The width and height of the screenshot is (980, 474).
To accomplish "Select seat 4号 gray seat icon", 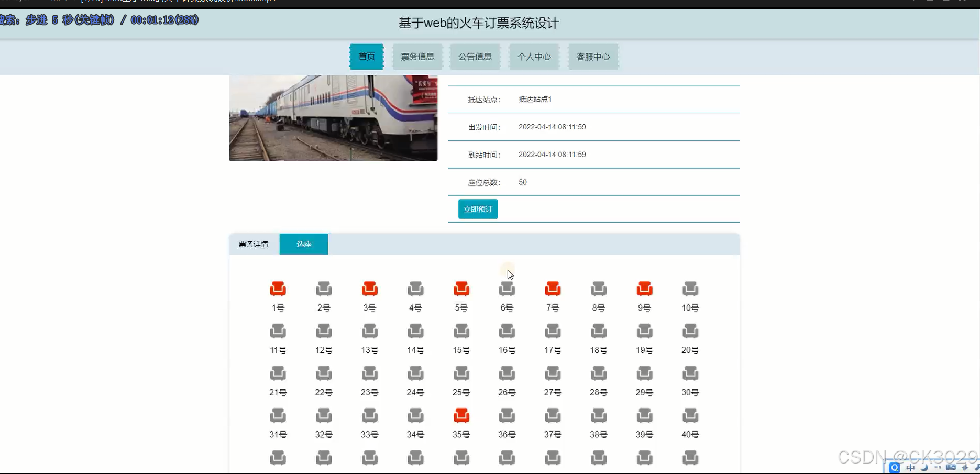I will click(x=415, y=289).
